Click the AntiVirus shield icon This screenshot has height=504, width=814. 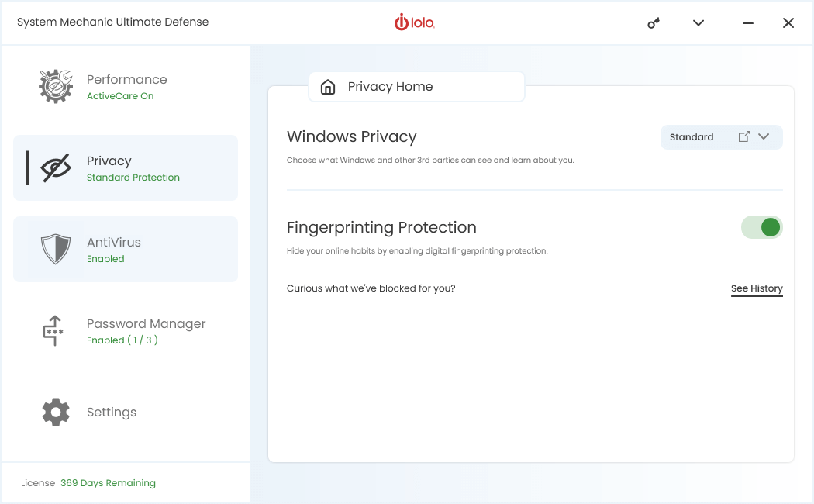click(x=56, y=250)
